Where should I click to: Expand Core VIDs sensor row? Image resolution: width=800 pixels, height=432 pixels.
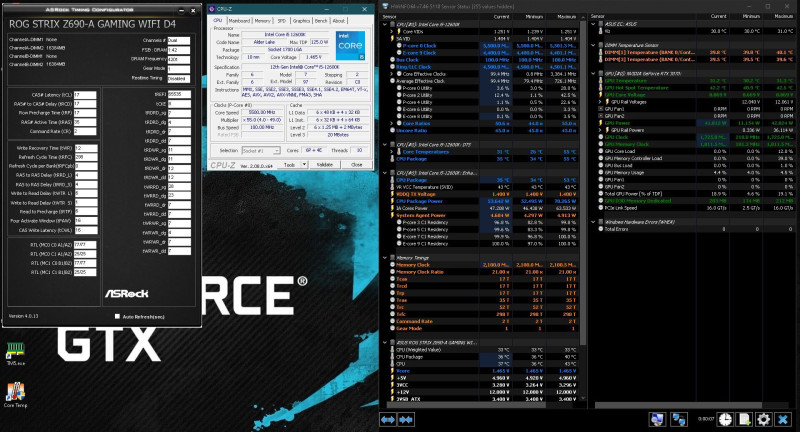click(392, 31)
